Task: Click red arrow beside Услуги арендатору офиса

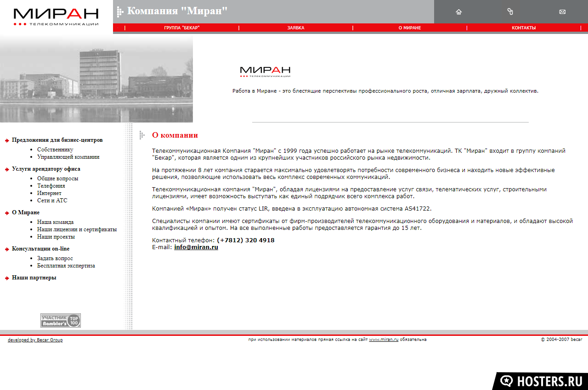Action: pyautogui.click(x=7, y=169)
